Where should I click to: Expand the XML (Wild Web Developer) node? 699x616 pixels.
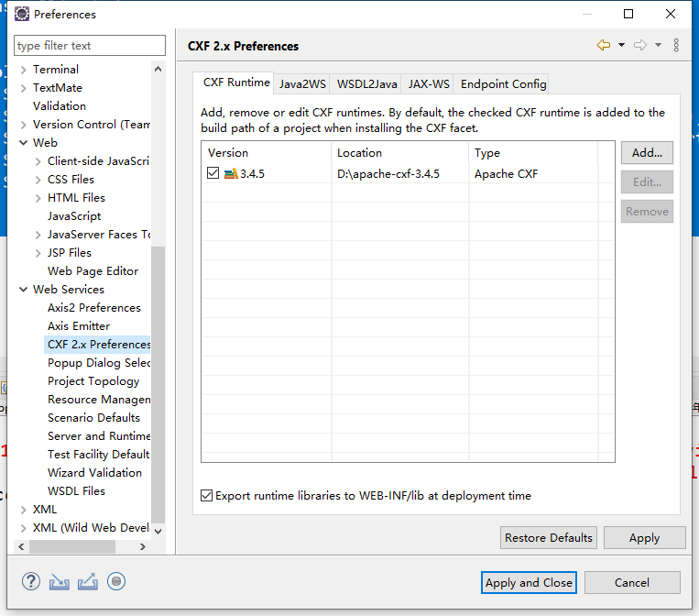tap(23, 528)
